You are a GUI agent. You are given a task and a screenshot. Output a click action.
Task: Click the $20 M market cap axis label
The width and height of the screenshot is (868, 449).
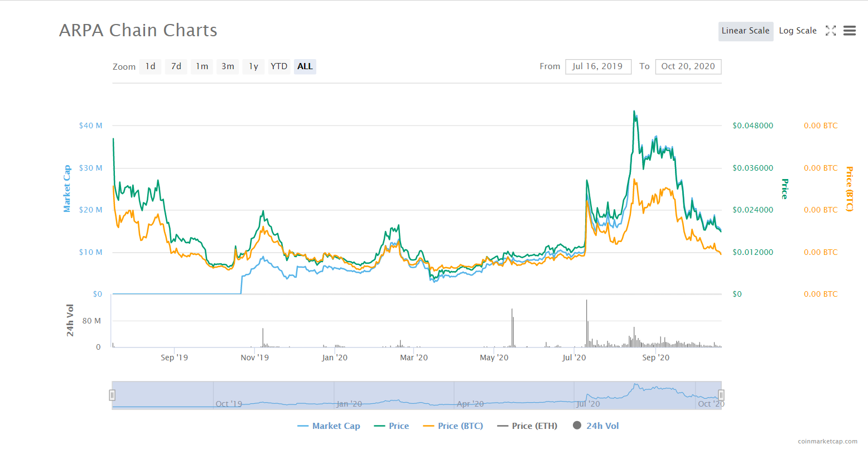point(91,210)
